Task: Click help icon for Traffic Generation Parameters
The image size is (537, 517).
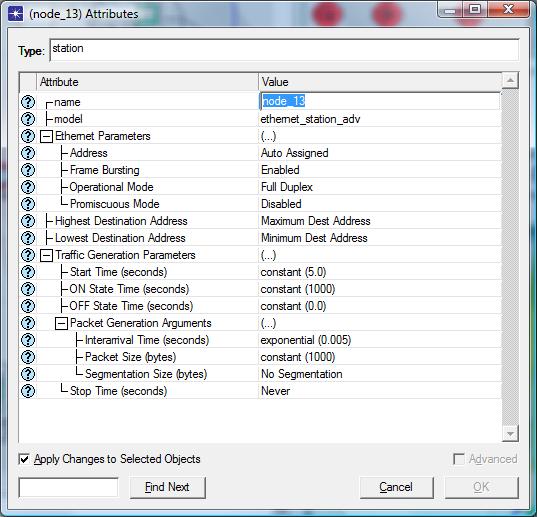Action: point(28,255)
